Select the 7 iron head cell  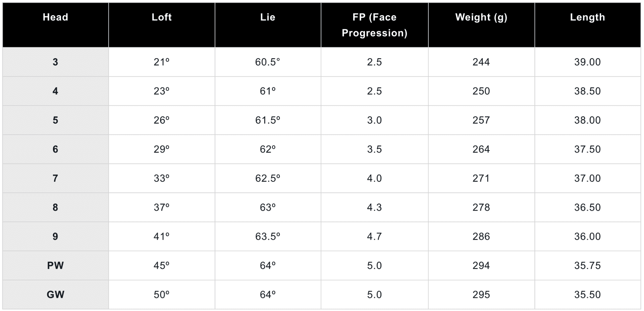(x=55, y=178)
